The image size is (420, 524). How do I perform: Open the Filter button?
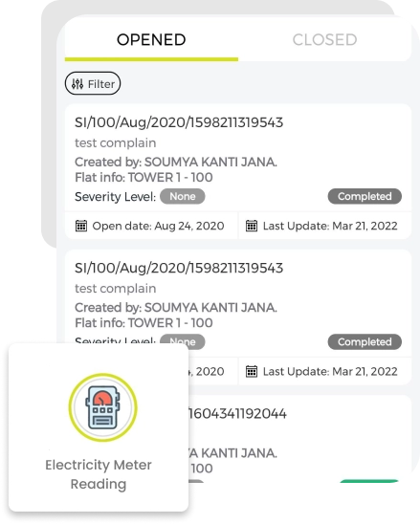(x=93, y=83)
